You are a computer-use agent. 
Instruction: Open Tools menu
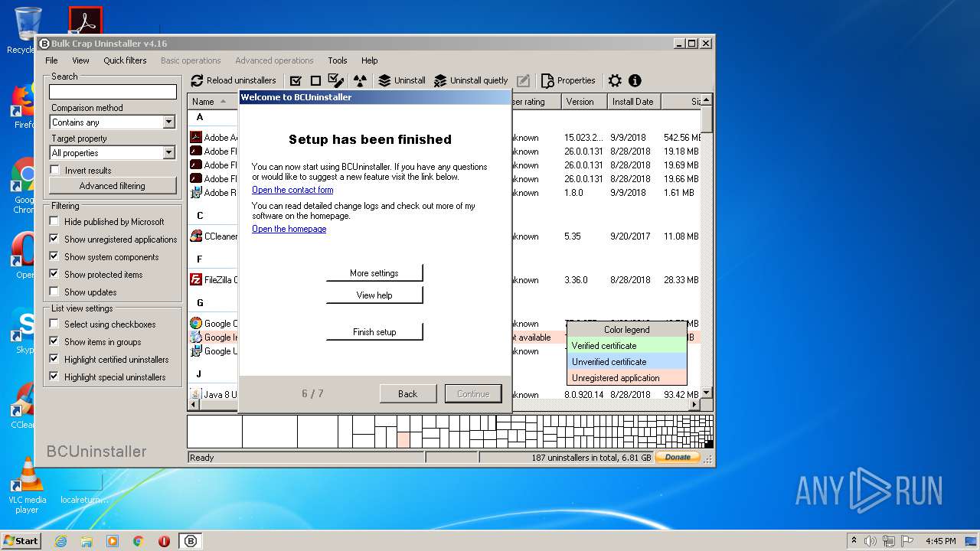[338, 60]
